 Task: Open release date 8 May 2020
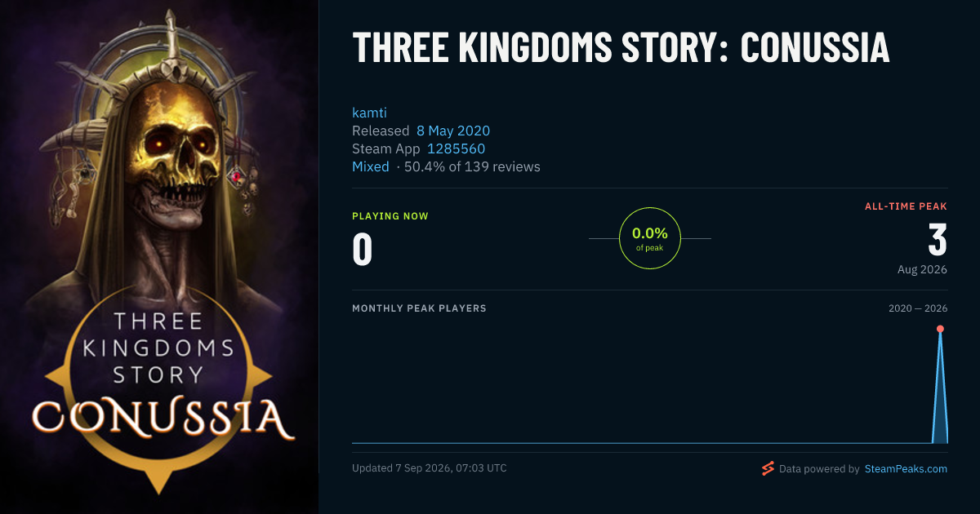pos(453,131)
